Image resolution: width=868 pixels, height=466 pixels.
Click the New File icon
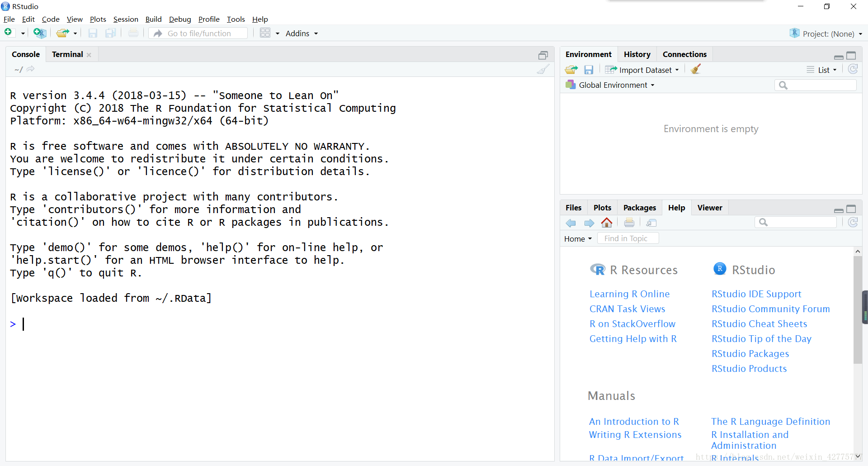(x=8, y=33)
